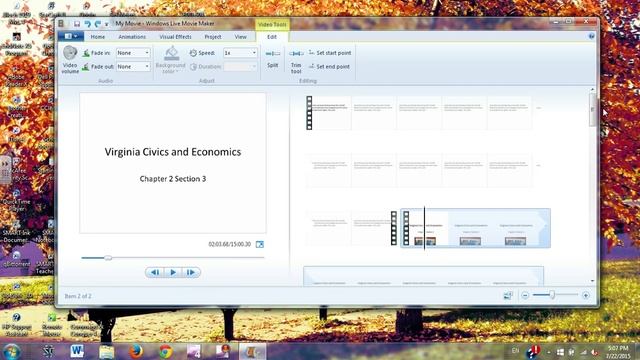Click the timeline zoom in plus button
The width and height of the screenshot is (640, 360).
pyautogui.click(x=585, y=295)
